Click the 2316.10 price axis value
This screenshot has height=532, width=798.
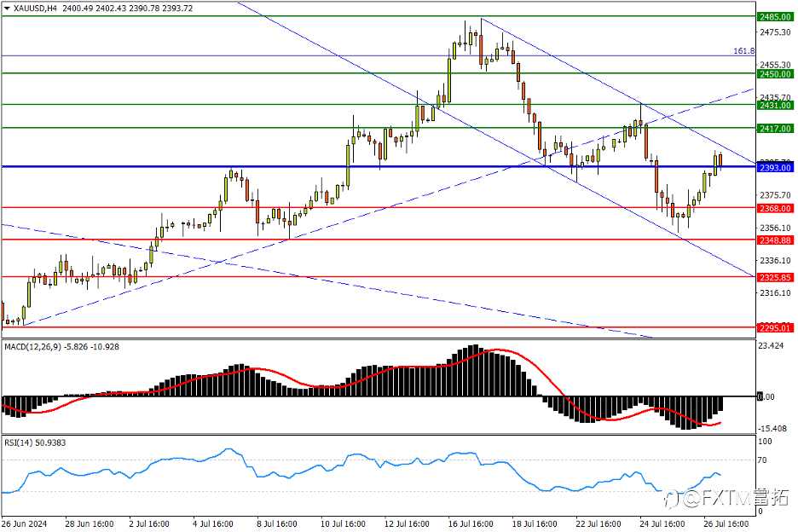click(x=775, y=292)
